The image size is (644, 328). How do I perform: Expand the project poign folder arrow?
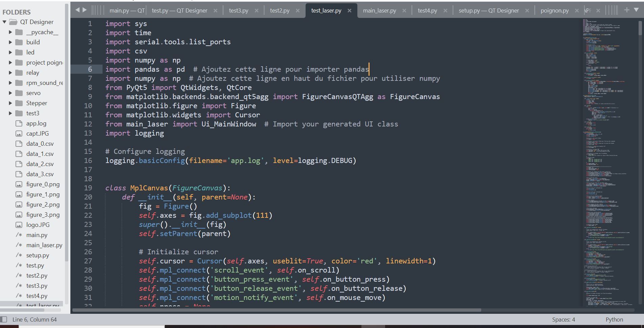tap(10, 63)
